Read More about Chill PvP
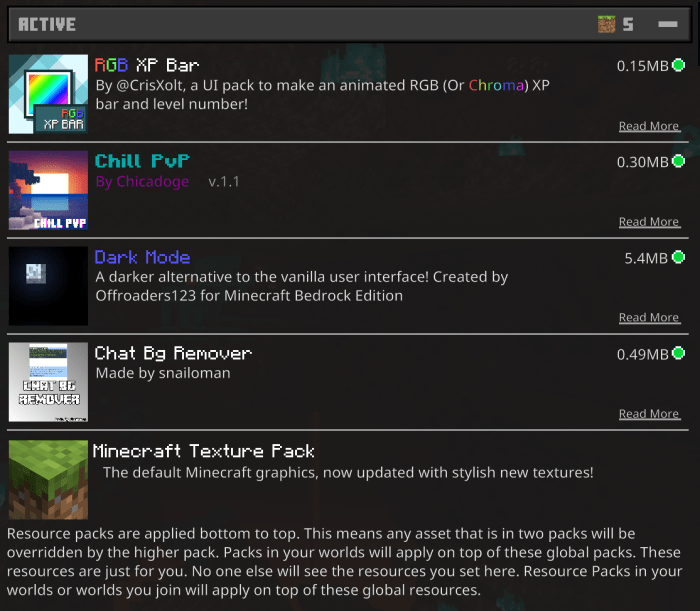Screen dimensions: 700x611 point(649,222)
